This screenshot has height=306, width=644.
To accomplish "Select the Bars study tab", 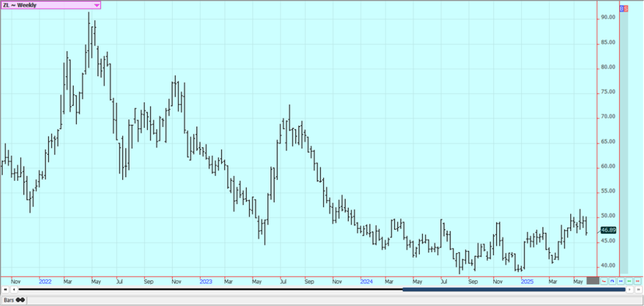I will pos(14,300).
